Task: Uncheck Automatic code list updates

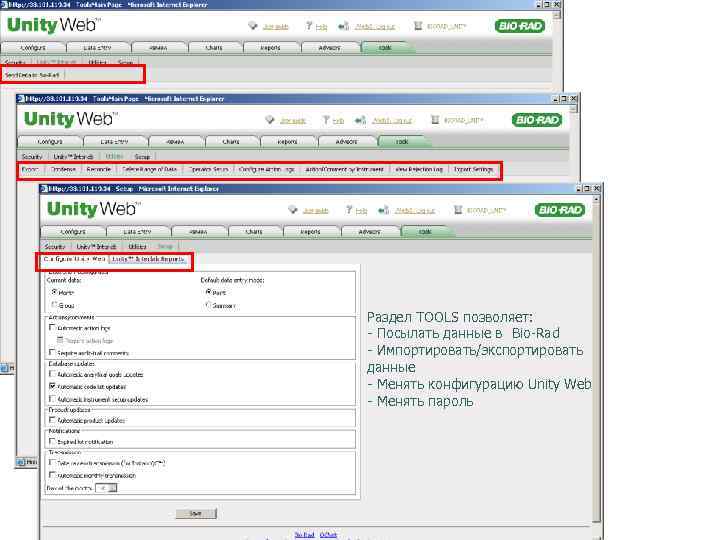Action: [52, 386]
